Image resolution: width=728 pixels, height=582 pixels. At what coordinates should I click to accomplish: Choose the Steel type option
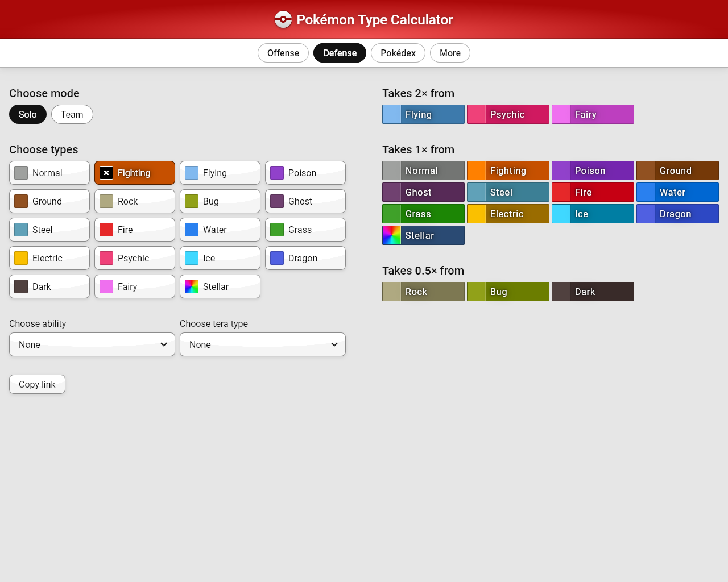(x=49, y=230)
